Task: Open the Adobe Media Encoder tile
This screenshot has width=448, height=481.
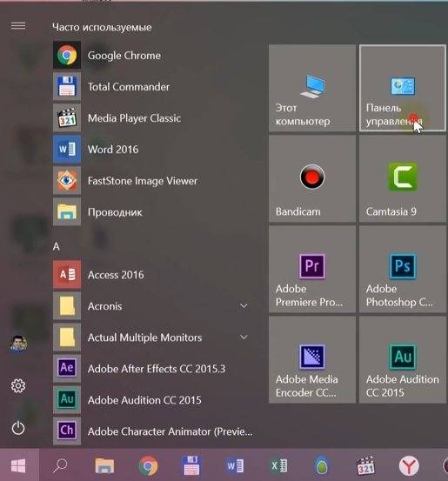Action: tap(312, 360)
